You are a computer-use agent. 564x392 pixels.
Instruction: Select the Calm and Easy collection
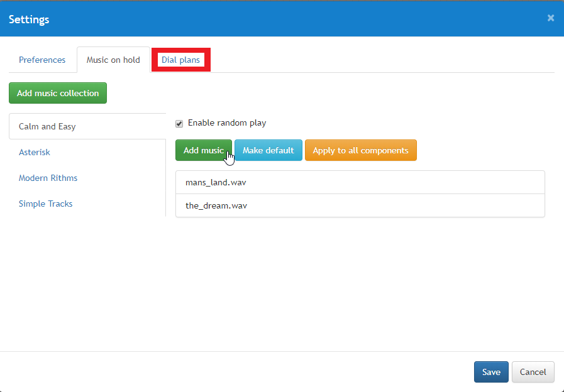[87, 126]
